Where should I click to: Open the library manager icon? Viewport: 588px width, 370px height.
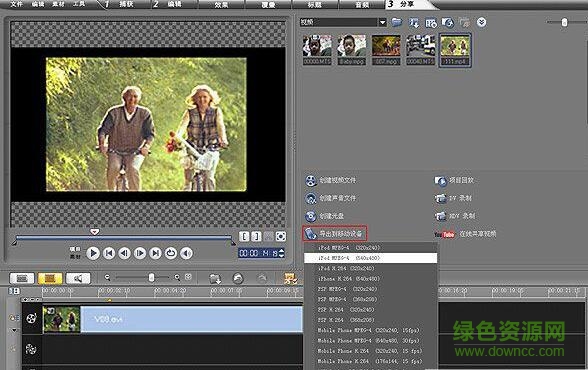click(430, 23)
